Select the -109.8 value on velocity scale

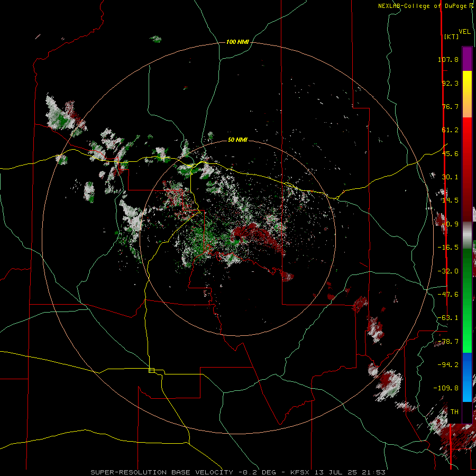pos(446,388)
